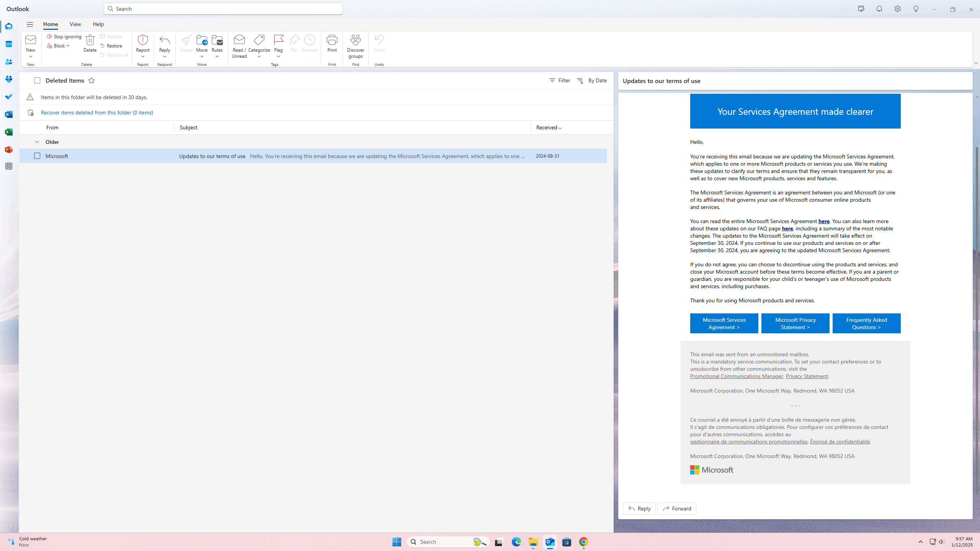Click Stop ignoring in the ribbon
The height and width of the screenshot is (551, 980).
pos(64,36)
